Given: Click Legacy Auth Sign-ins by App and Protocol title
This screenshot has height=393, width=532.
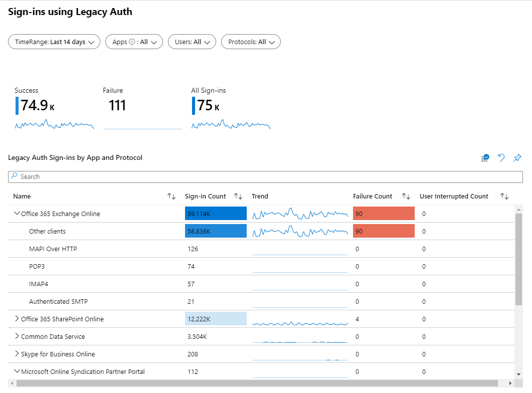Looking at the screenshot, I should [75, 158].
